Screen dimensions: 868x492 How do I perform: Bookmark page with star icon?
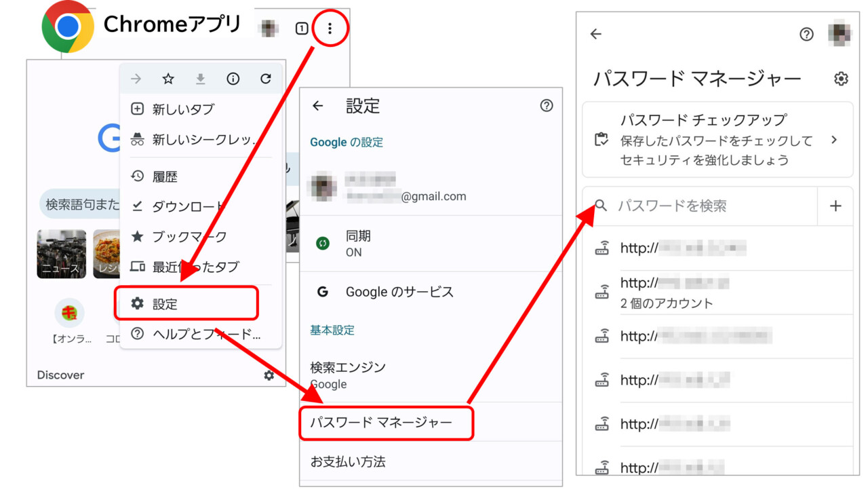(x=168, y=79)
